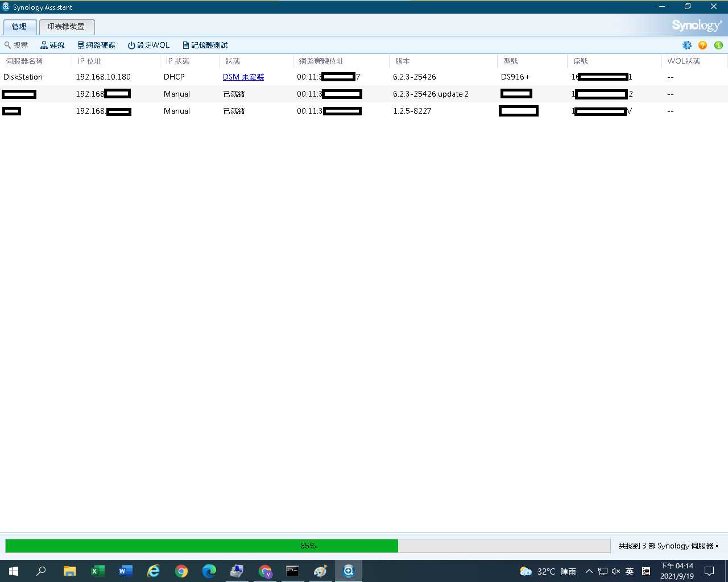Click the muted volume tray icon
Screen dimensions: 728x582
pyautogui.click(x=616, y=571)
